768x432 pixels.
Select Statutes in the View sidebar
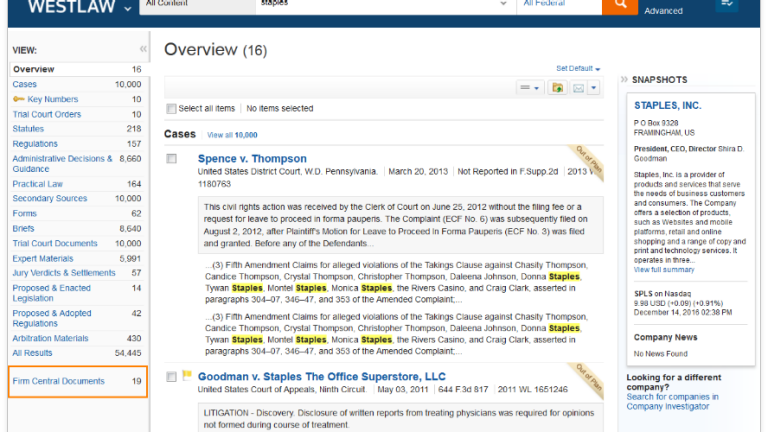28,129
